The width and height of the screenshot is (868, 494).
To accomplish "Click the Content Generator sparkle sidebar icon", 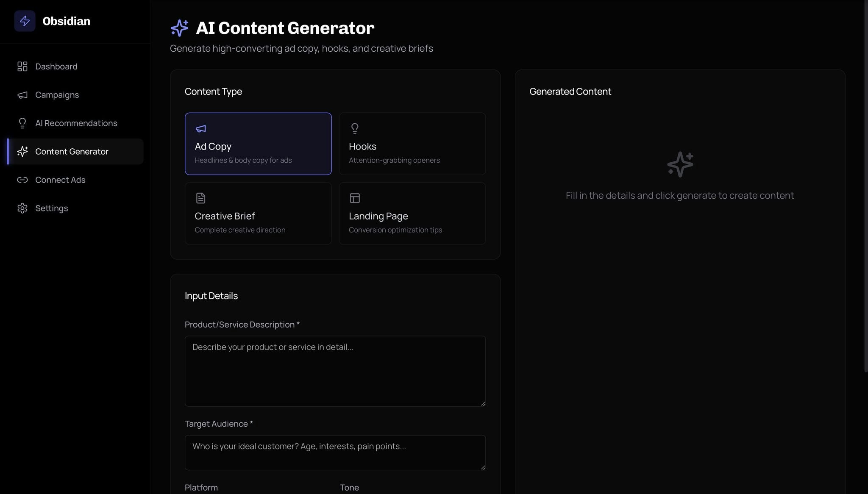I will (22, 152).
